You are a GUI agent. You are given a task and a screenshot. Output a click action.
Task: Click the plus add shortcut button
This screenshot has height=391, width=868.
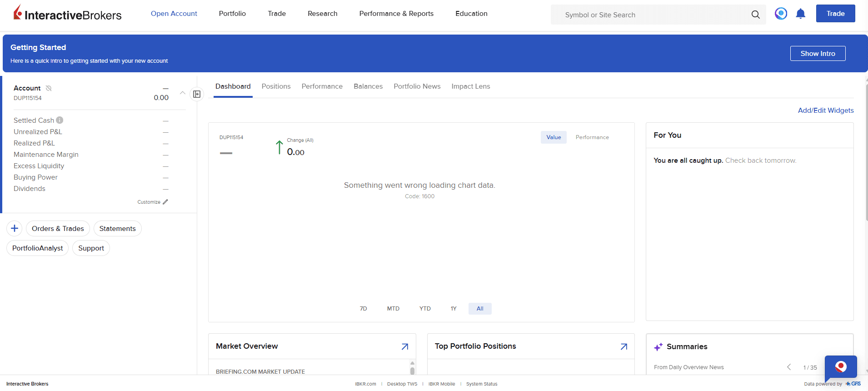click(x=15, y=228)
